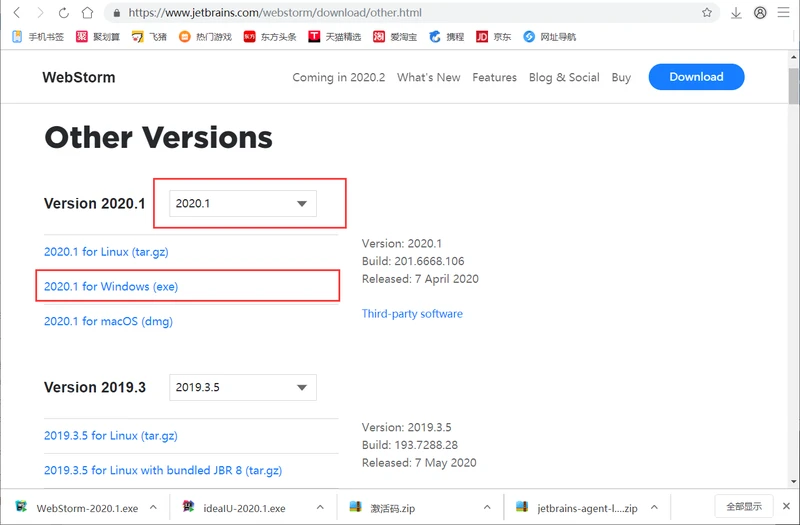The width and height of the screenshot is (800, 525).
Task: Click 全部显示 to show all downloads
Action: [x=744, y=507]
